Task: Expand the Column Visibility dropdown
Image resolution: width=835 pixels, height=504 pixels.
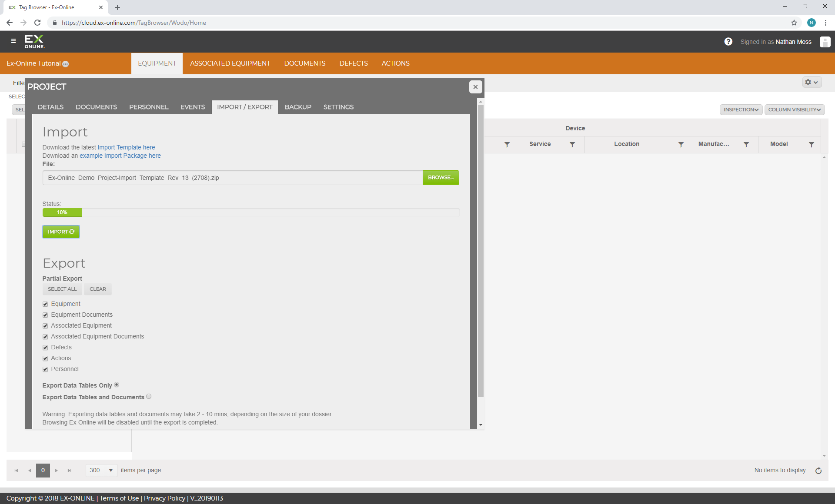Action: pyautogui.click(x=794, y=109)
